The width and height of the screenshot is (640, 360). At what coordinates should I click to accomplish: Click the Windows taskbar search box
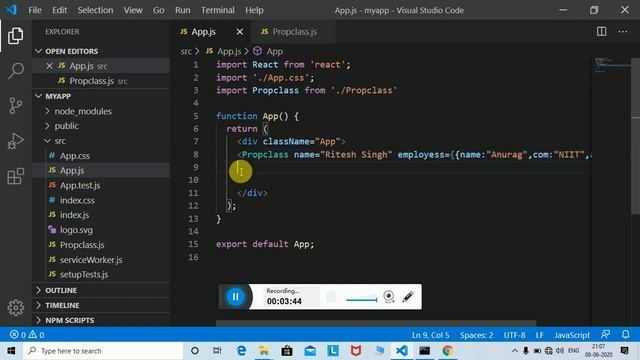coord(103,351)
